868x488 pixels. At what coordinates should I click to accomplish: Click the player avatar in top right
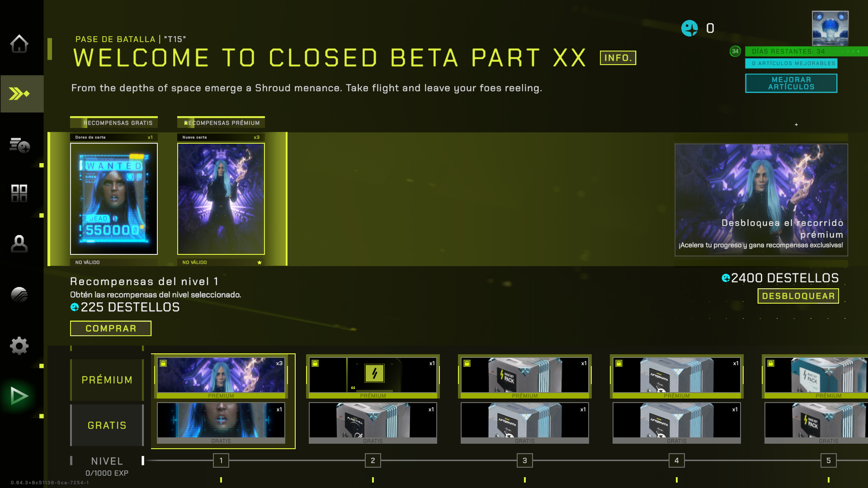[x=830, y=28]
